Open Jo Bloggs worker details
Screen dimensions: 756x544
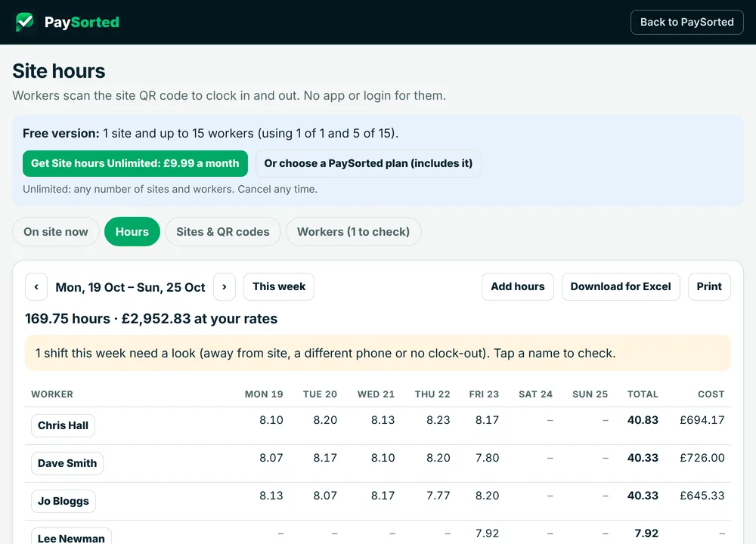tap(64, 501)
